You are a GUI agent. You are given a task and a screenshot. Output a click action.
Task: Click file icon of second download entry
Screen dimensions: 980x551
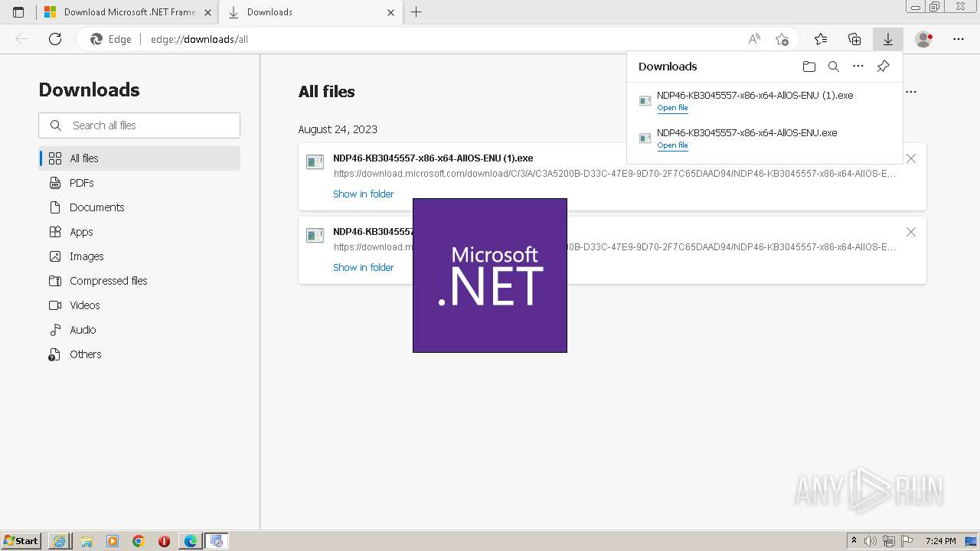click(x=315, y=236)
